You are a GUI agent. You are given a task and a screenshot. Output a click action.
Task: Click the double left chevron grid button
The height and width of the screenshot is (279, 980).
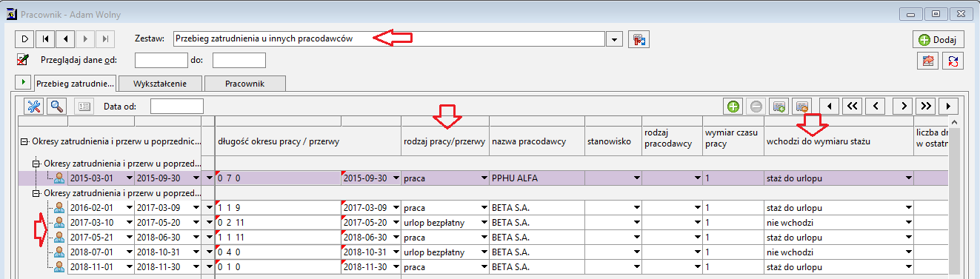point(852,107)
